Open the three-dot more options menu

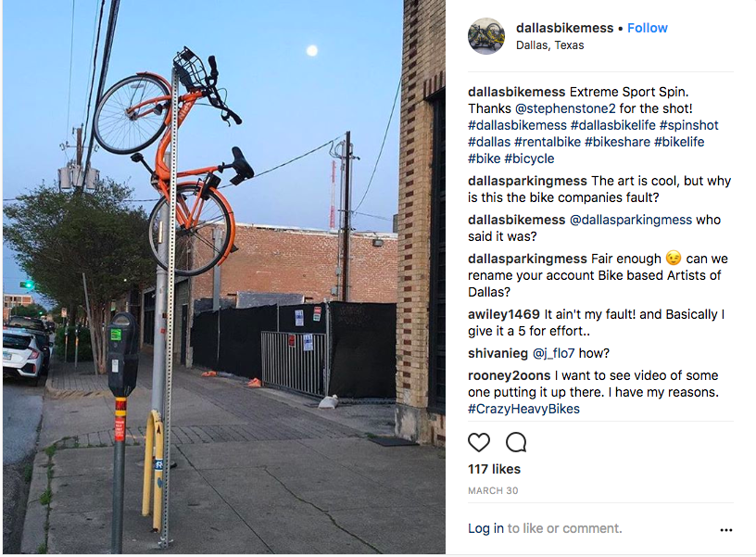point(726,530)
